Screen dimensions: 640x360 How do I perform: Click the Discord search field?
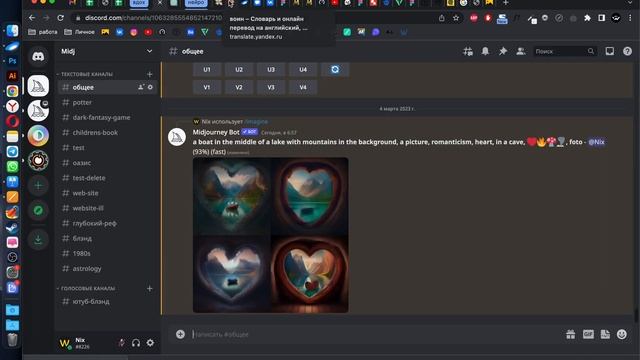click(x=565, y=51)
